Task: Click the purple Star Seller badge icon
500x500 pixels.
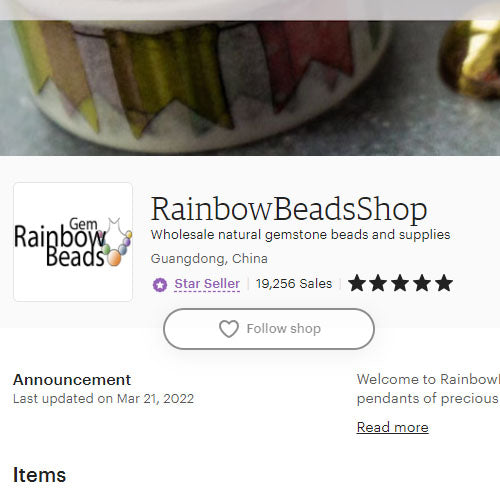Action: (160, 285)
